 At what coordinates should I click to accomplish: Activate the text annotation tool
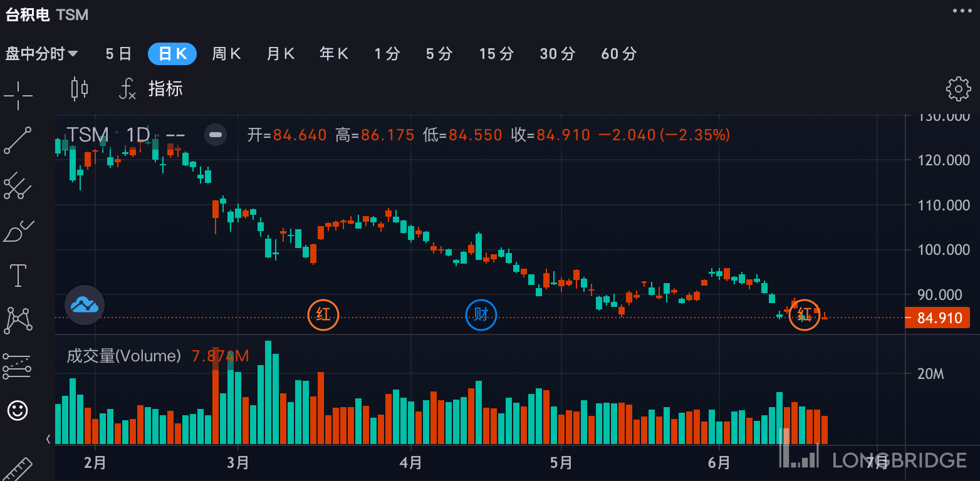click(x=18, y=276)
